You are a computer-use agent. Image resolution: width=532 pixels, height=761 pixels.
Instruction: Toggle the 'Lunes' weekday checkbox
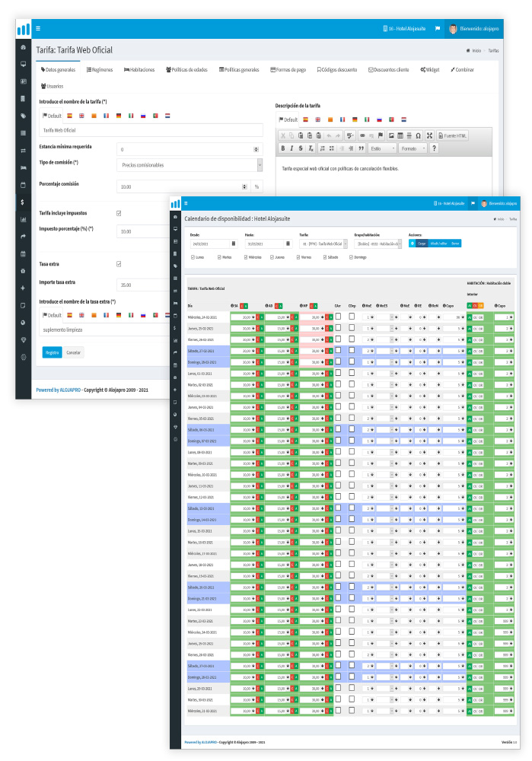click(x=193, y=257)
